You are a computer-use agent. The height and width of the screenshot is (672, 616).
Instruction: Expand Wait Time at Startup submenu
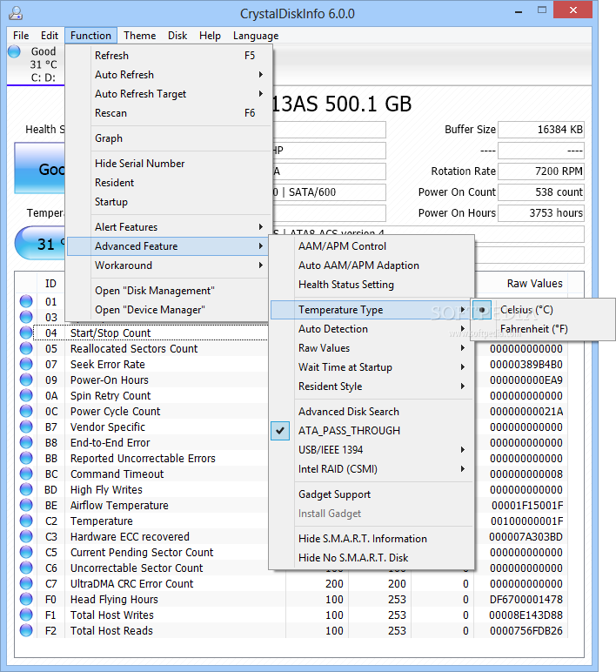(x=371, y=366)
